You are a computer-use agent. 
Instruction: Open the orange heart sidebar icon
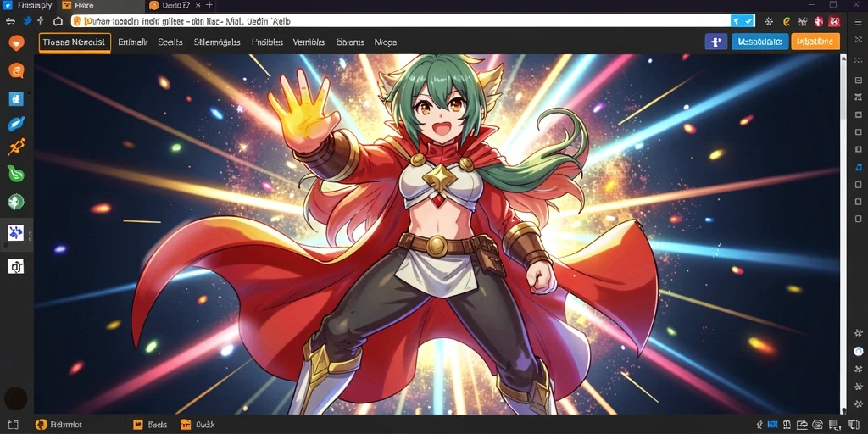[17, 43]
